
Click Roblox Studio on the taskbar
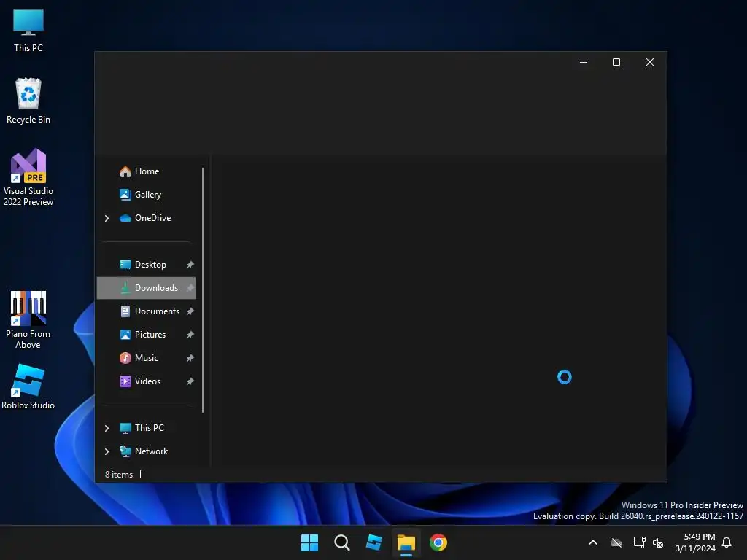(374, 542)
